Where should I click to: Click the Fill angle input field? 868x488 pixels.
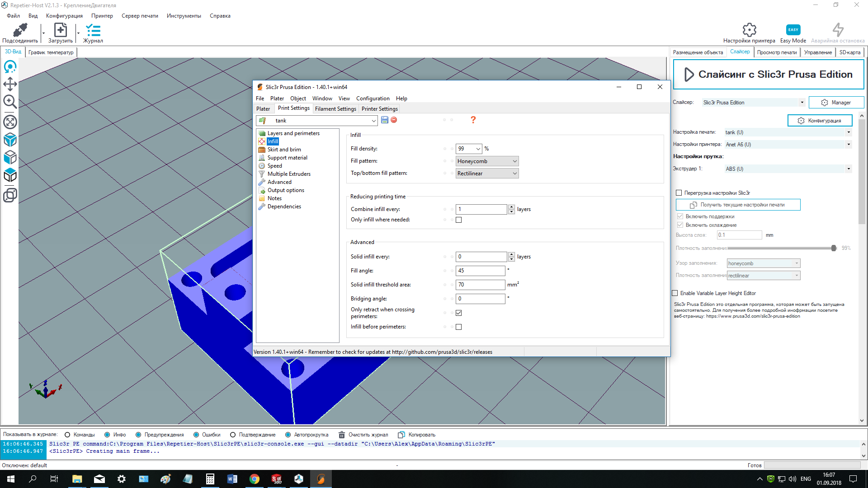coord(480,271)
